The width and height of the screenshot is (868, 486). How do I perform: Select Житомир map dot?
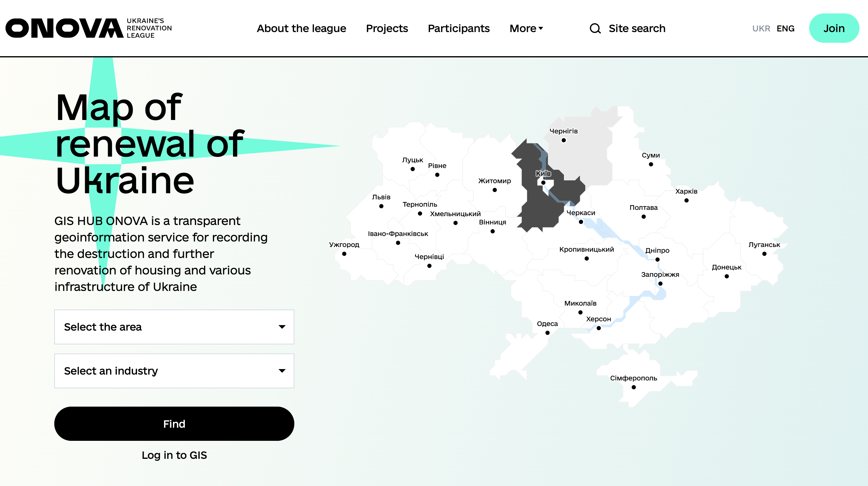point(495,190)
